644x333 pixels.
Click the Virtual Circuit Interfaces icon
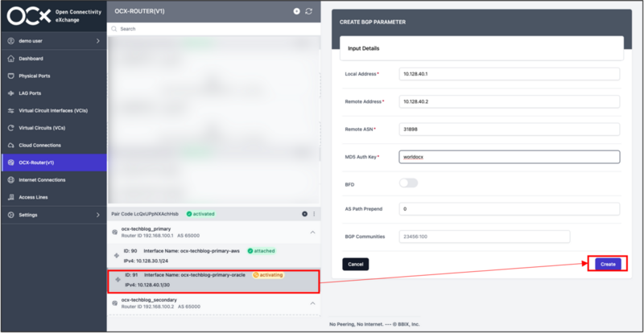pyautogui.click(x=11, y=111)
